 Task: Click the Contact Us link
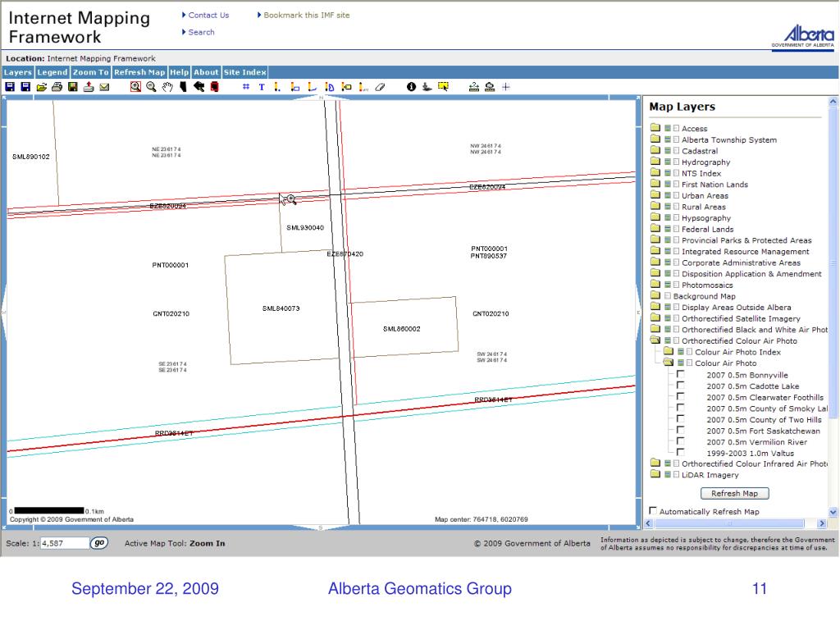tap(208, 15)
